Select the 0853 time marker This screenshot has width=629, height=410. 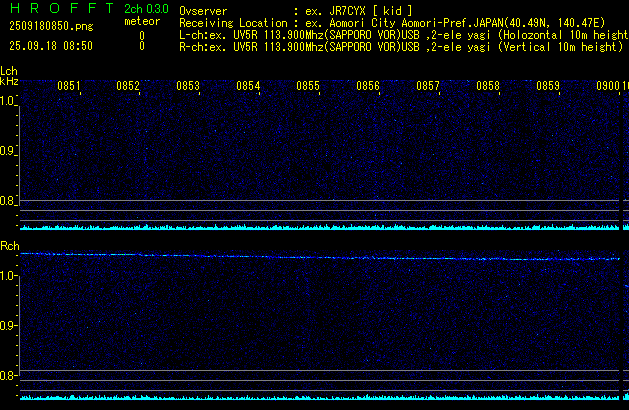point(188,87)
